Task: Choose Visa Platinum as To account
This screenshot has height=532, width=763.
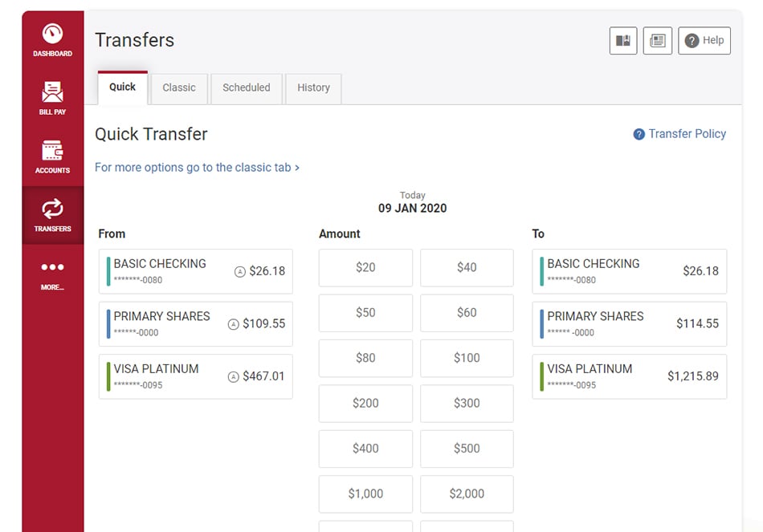Action: point(629,376)
